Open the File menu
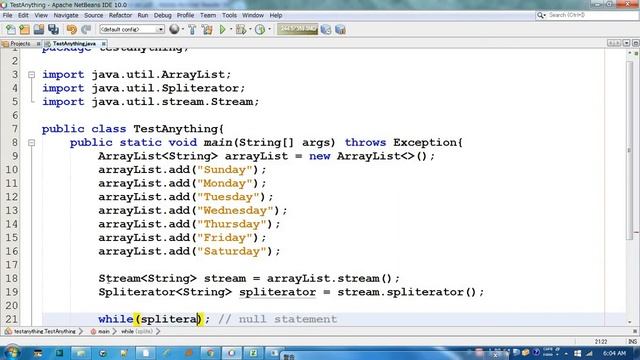640x360 pixels. [x=7, y=15]
